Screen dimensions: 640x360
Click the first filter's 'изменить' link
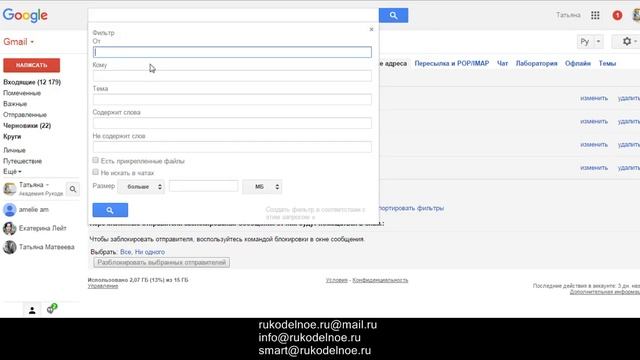click(x=594, y=98)
